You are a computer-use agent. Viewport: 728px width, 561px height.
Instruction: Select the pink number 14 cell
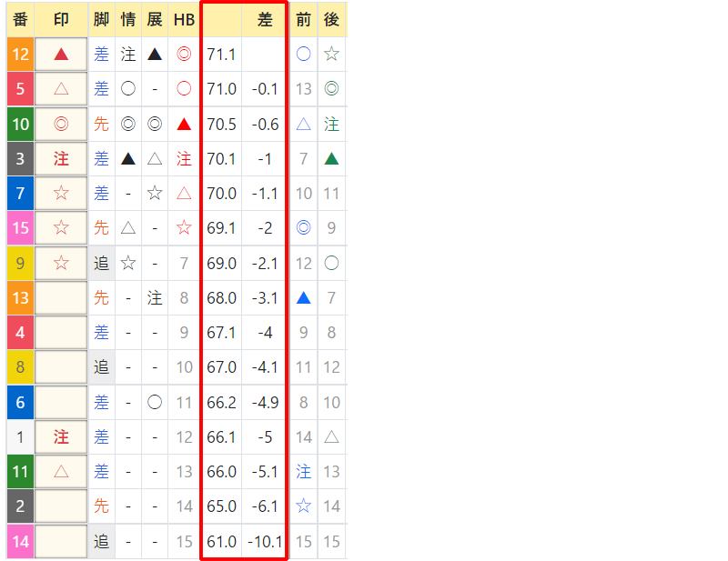[20, 542]
